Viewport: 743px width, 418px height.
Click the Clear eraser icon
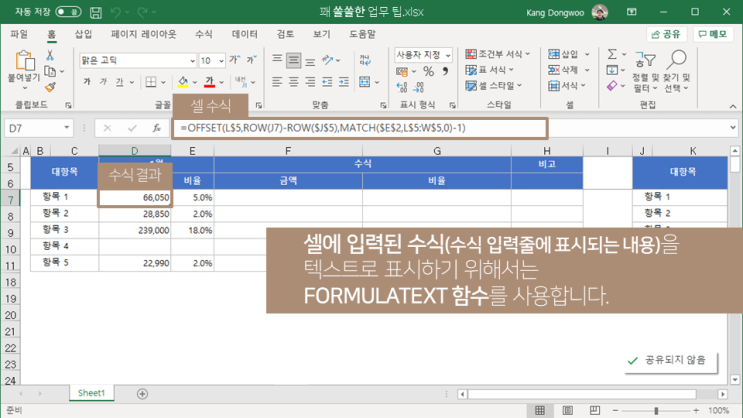[612, 86]
